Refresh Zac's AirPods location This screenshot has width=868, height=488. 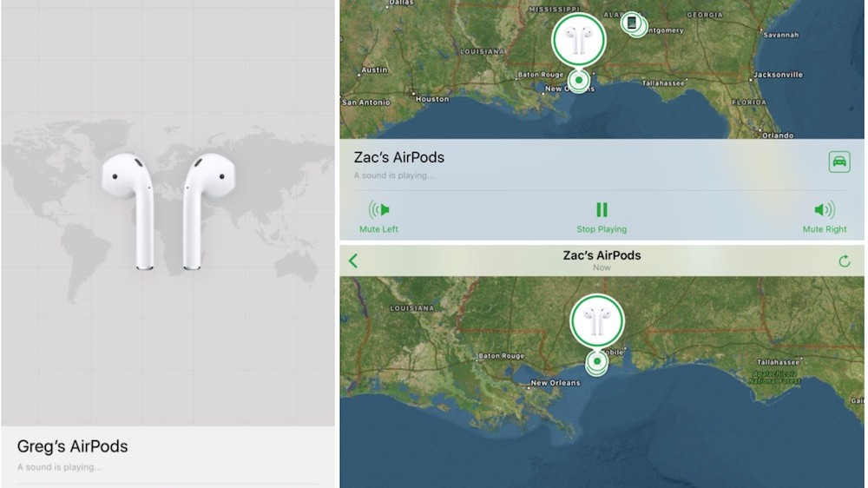click(845, 260)
